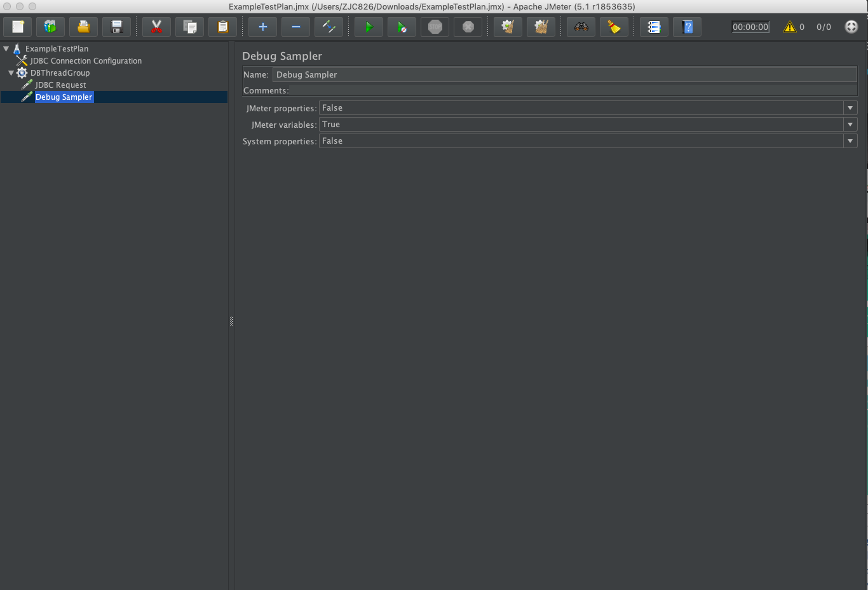The image size is (868, 590).
Task: Click the System properties label
Action: [x=279, y=141]
